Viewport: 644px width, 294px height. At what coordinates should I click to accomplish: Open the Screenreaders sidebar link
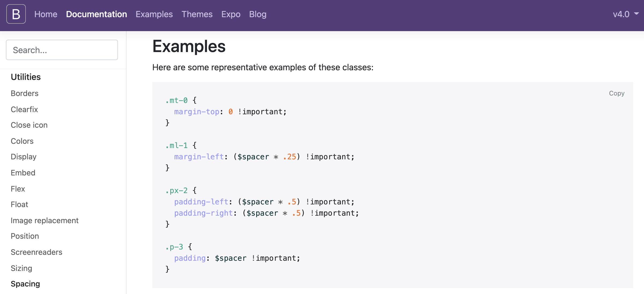(x=36, y=252)
